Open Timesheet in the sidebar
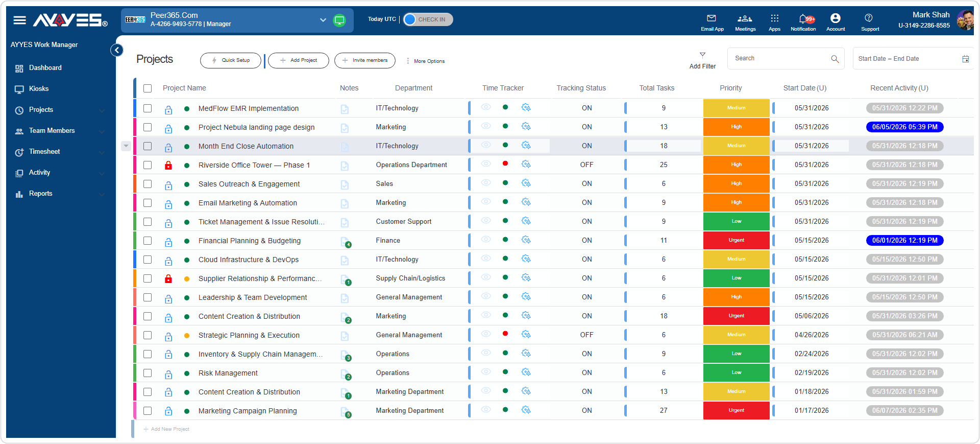Image resolution: width=980 pixels, height=444 pixels. click(x=44, y=152)
